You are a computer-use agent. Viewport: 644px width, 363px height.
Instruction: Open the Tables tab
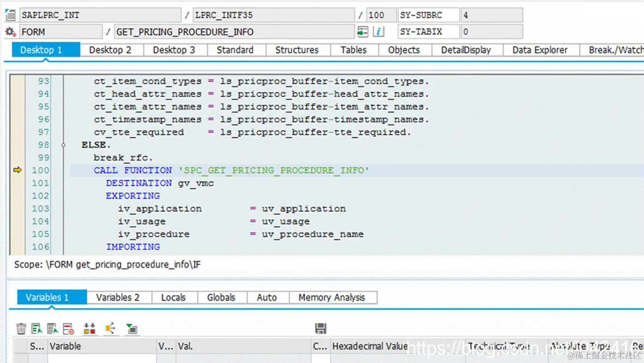pos(354,50)
